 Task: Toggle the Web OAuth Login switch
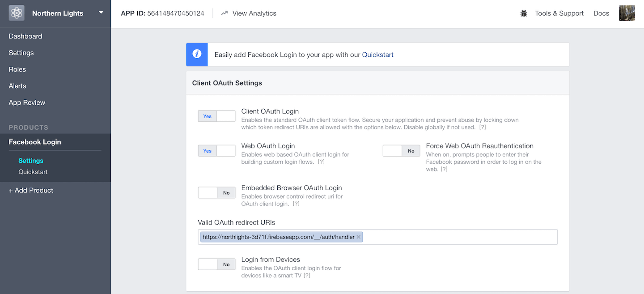216,151
